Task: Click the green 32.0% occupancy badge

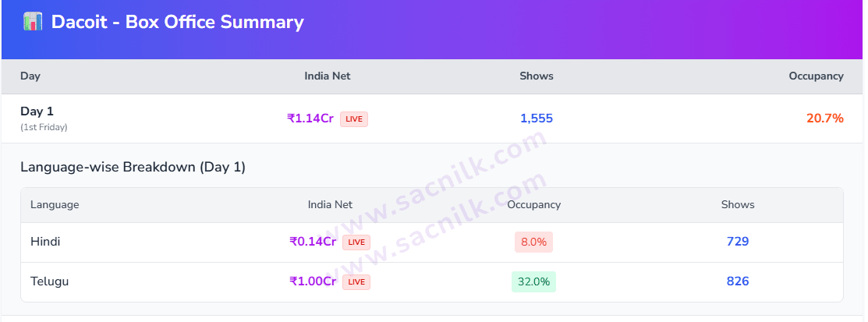Action: [533, 281]
